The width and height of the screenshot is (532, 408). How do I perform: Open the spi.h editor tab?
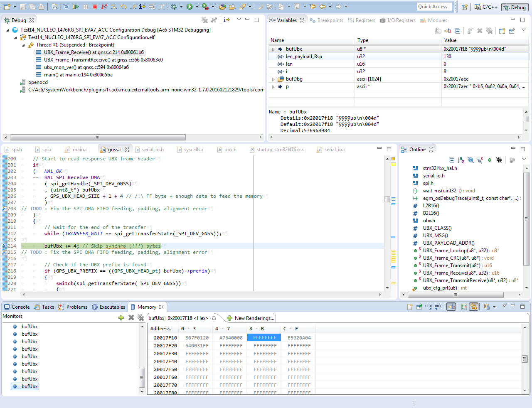click(13, 150)
